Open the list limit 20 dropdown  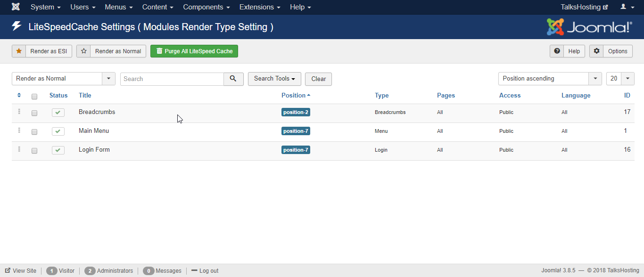620,79
